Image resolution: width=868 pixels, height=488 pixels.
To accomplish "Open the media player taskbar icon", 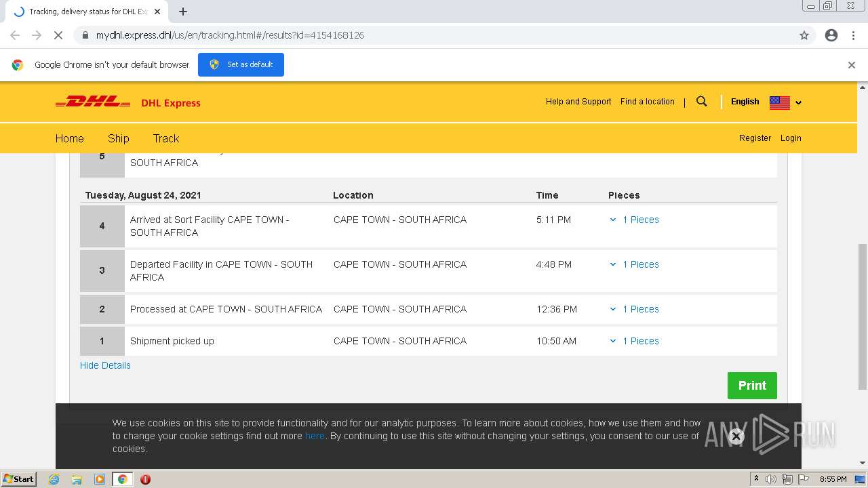I will point(100,479).
